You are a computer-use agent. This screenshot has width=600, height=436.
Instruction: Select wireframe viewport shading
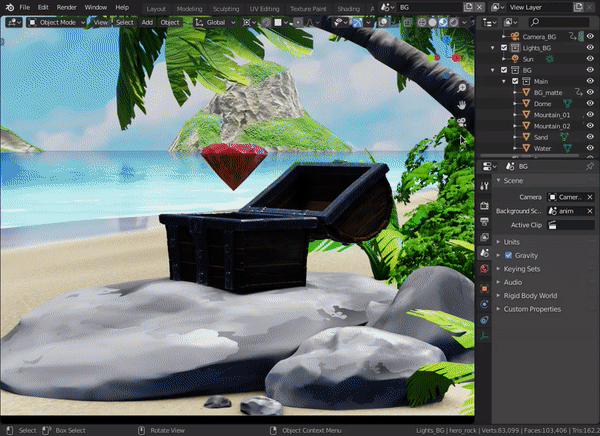pos(422,23)
